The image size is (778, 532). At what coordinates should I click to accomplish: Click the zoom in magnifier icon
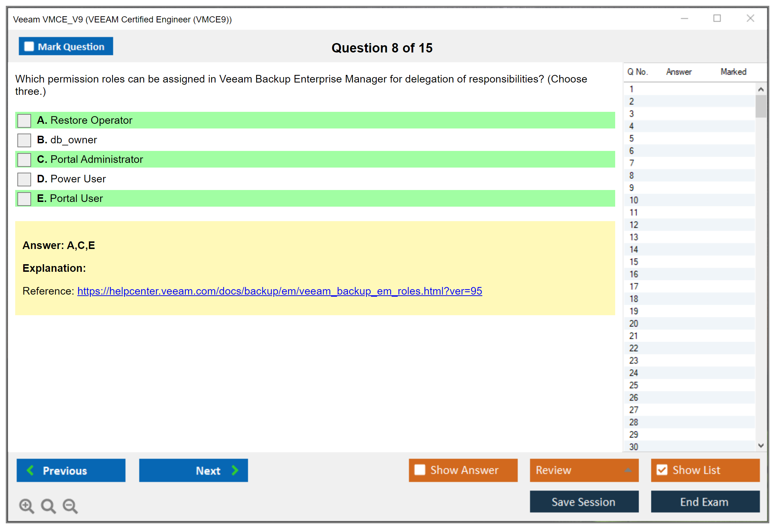(x=26, y=506)
